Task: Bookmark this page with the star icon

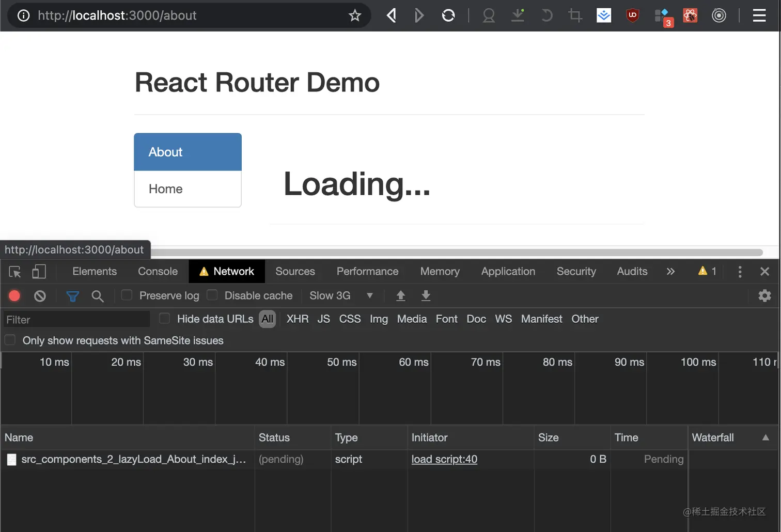Action: pyautogui.click(x=355, y=15)
